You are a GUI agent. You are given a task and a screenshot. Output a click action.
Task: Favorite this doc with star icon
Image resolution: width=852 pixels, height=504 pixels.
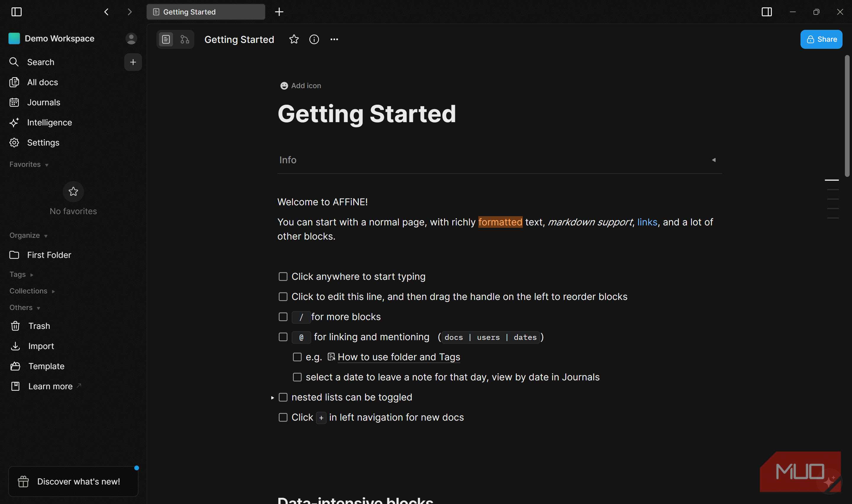tap(294, 39)
